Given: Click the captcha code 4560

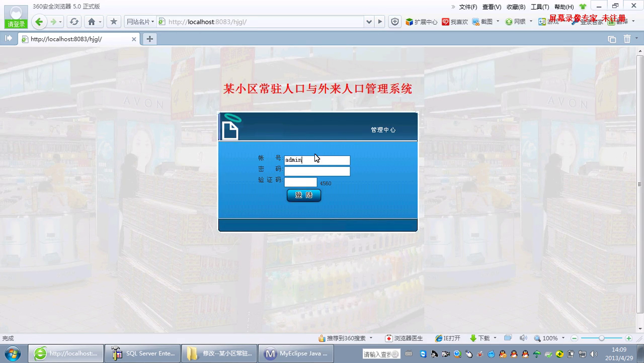Looking at the screenshot, I should click(x=326, y=184).
